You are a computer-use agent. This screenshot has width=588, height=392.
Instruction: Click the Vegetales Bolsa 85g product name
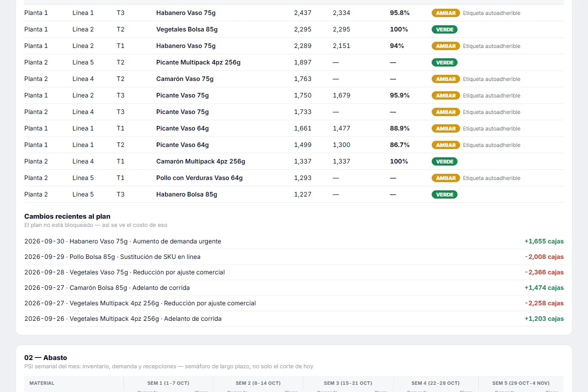click(187, 29)
